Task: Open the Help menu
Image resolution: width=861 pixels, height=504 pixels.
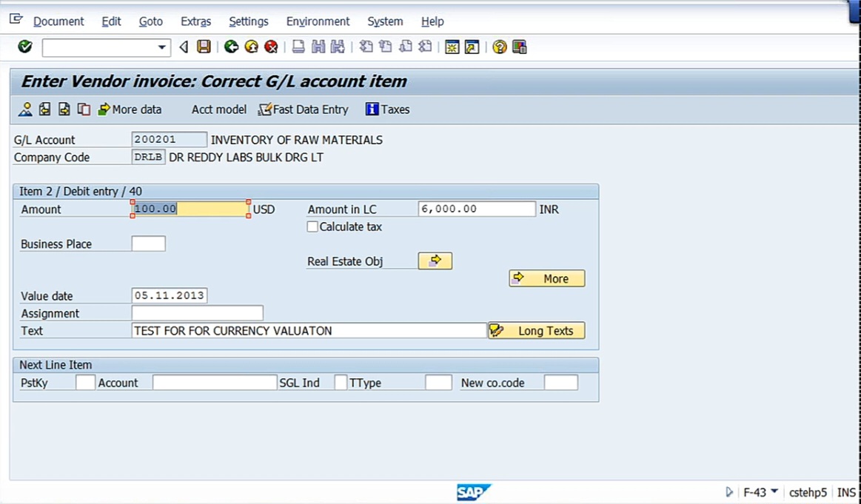Action: [432, 21]
